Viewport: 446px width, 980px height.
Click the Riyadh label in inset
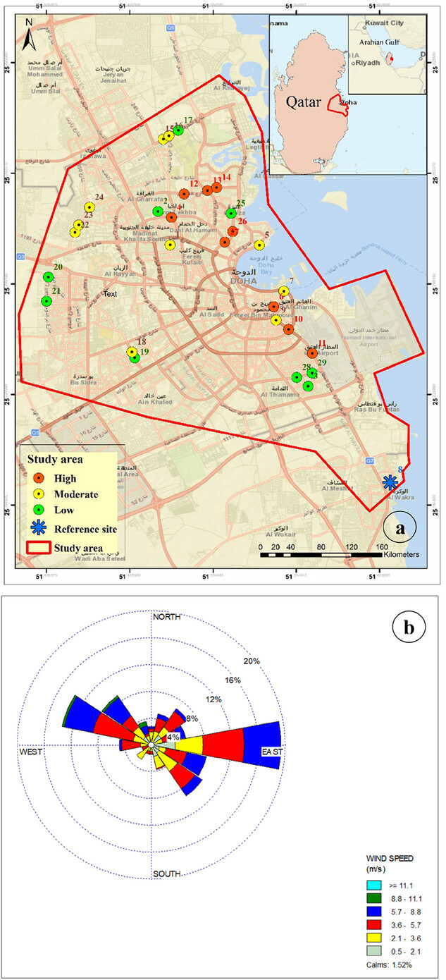click(368, 63)
